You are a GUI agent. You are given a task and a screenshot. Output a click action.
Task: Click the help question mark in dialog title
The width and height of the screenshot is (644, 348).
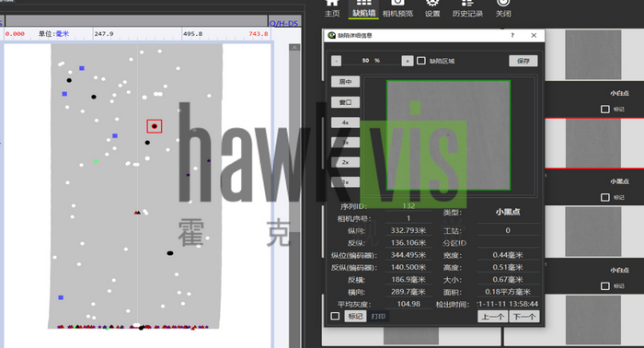click(512, 35)
